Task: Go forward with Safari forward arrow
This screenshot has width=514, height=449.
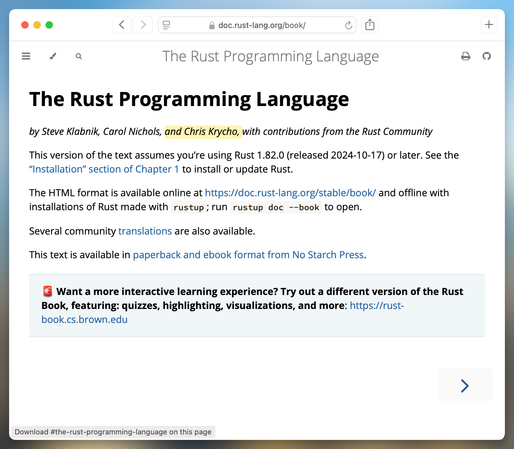Action: pyautogui.click(x=143, y=25)
